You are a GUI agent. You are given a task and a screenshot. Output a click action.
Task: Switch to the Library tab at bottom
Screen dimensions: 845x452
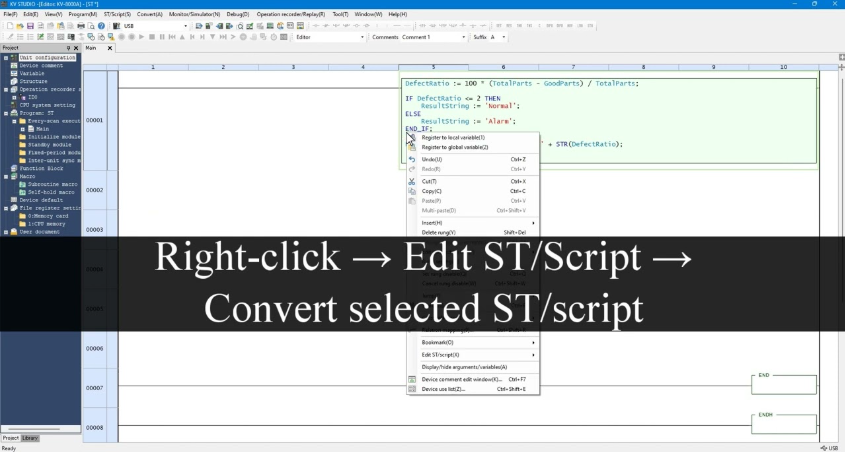31,438
